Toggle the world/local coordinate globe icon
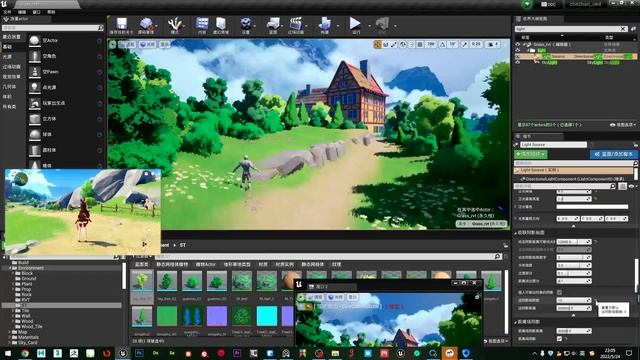This screenshot has height=360, width=640. [403, 44]
